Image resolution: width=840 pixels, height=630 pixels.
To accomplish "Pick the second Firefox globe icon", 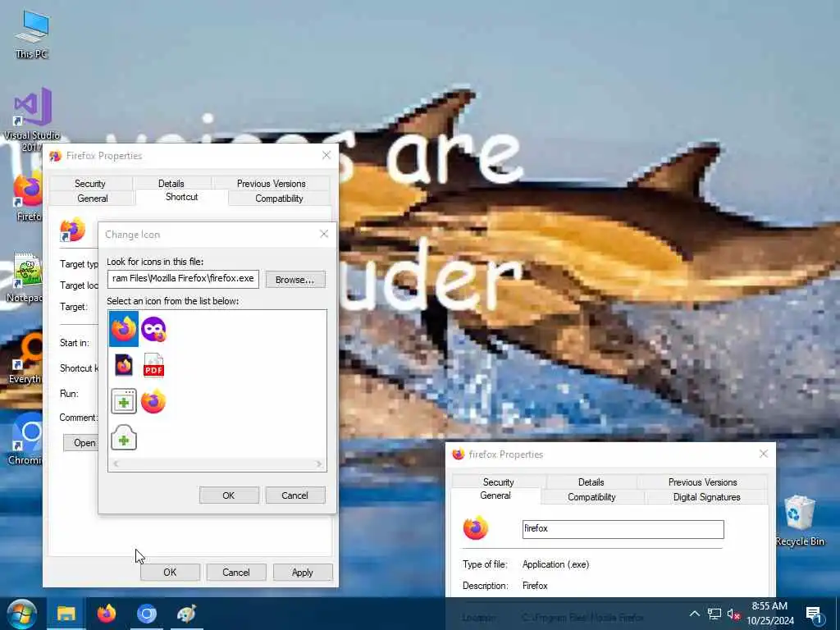I will pos(153,401).
